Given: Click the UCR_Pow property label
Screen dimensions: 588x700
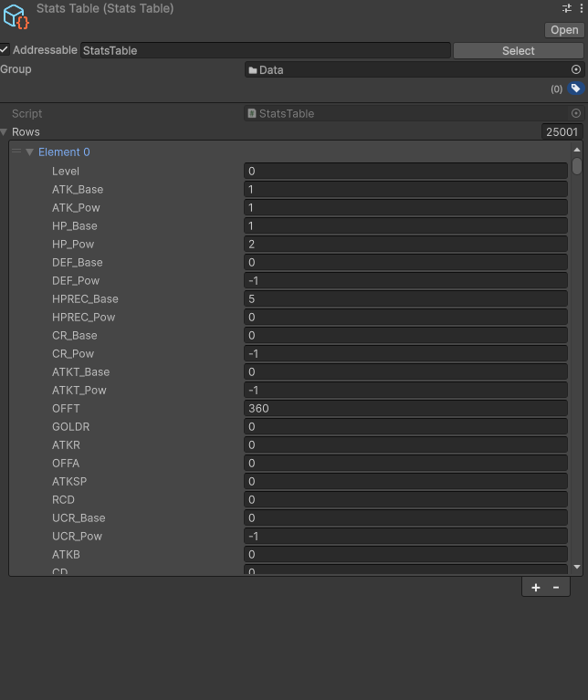Looking at the screenshot, I should click(77, 537).
